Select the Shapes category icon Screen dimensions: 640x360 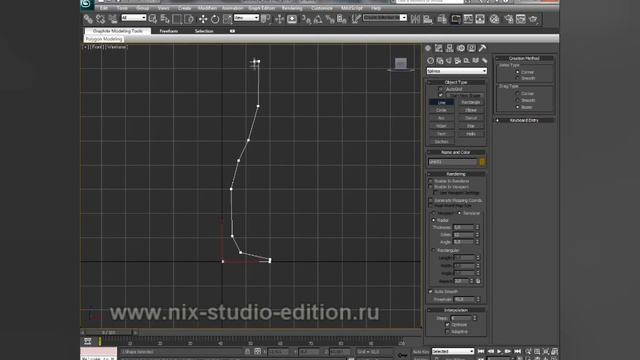tap(440, 60)
